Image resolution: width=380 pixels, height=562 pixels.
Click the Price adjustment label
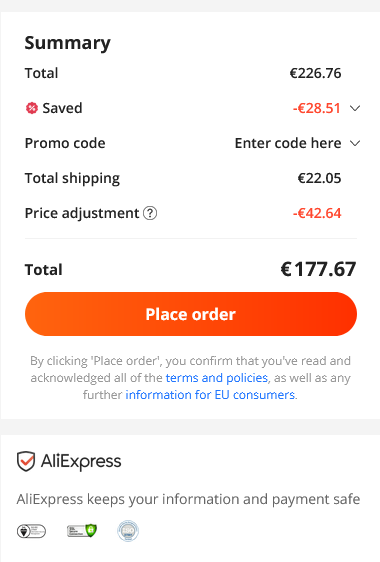pos(82,214)
